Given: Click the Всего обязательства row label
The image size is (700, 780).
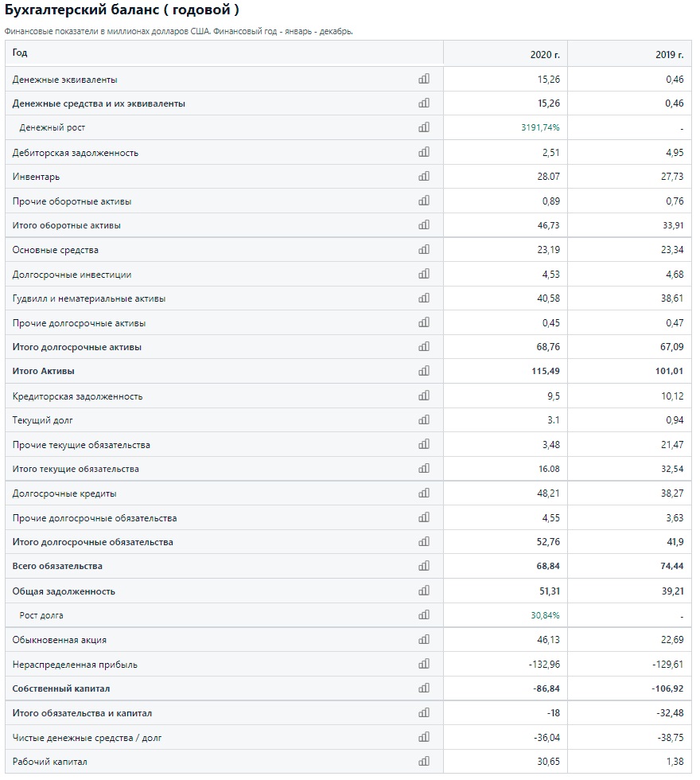Looking at the screenshot, I should pos(57,566).
